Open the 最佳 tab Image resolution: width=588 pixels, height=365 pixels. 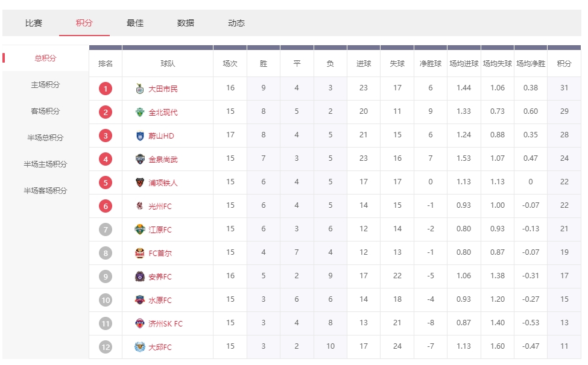135,23
